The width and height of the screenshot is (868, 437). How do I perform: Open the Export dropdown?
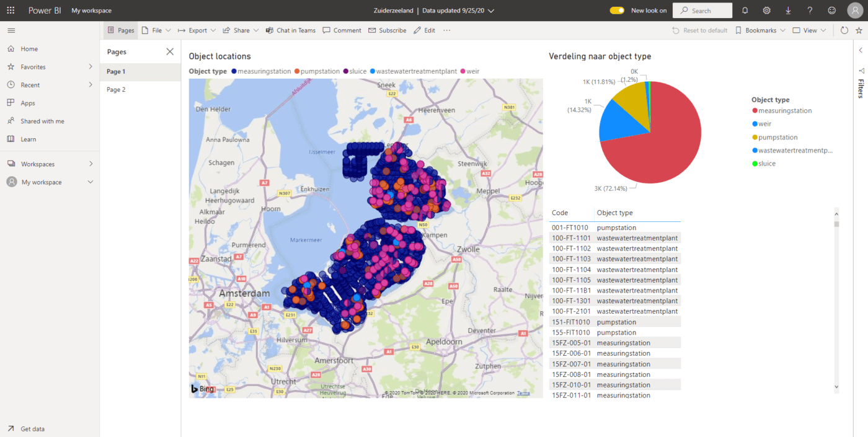pos(197,30)
